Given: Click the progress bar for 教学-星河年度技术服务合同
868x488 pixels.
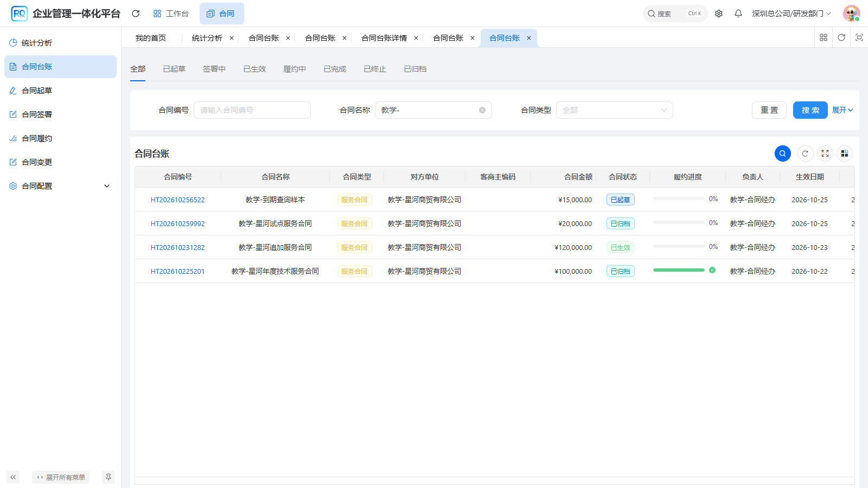Looking at the screenshot, I should coord(679,270).
